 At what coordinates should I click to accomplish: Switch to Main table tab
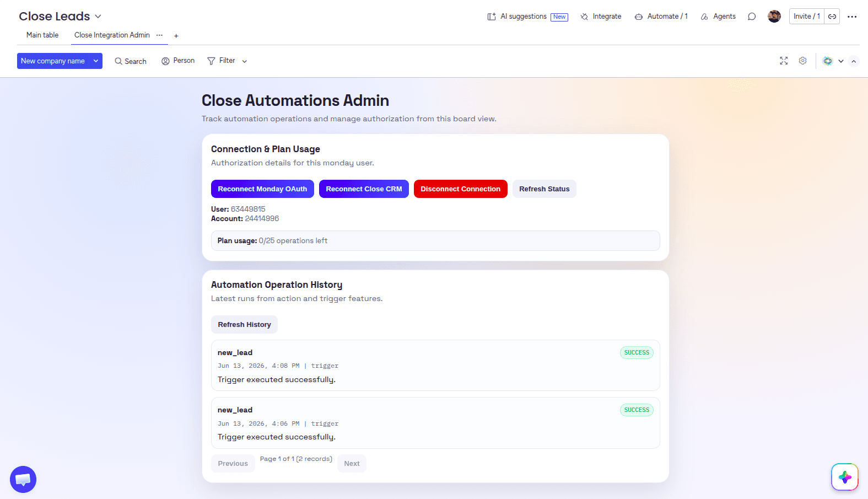point(42,35)
